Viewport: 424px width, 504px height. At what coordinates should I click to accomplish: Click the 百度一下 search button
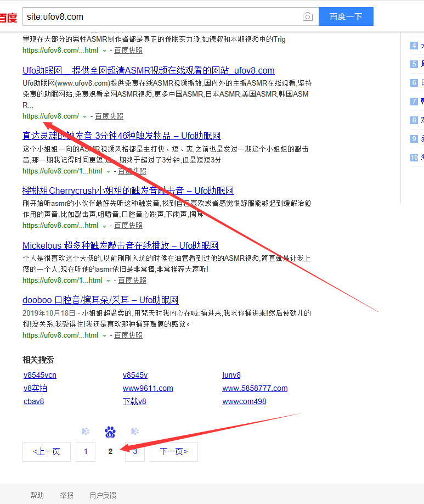346,16
